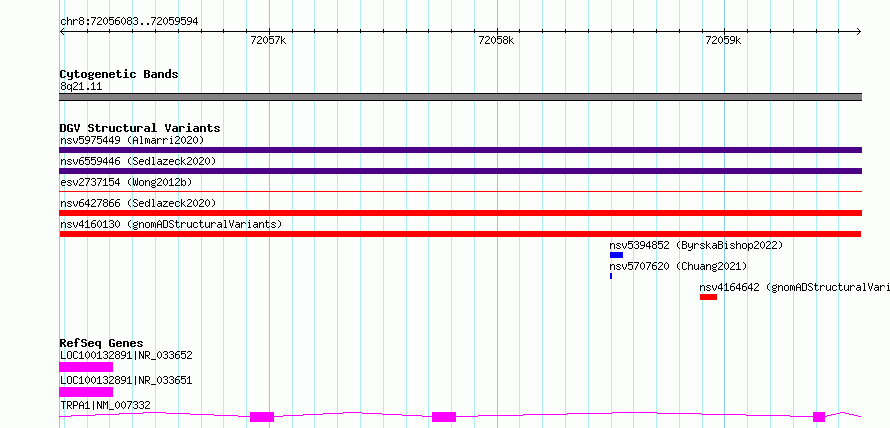Open variant label nsv5394852 (ByrskaBishop2022)
The width and height of the screenshot is (890, 428).
pos(696,245)
